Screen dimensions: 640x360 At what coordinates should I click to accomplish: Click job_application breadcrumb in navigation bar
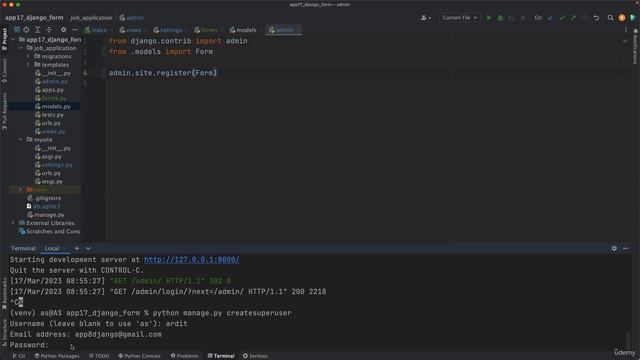[x=91, y=18]
